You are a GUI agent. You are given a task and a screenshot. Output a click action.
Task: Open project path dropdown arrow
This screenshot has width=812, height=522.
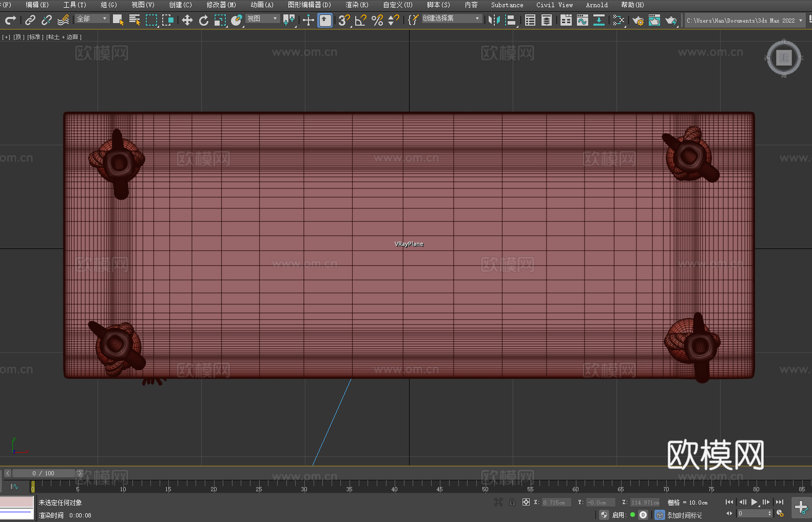[x=800, y=21]
